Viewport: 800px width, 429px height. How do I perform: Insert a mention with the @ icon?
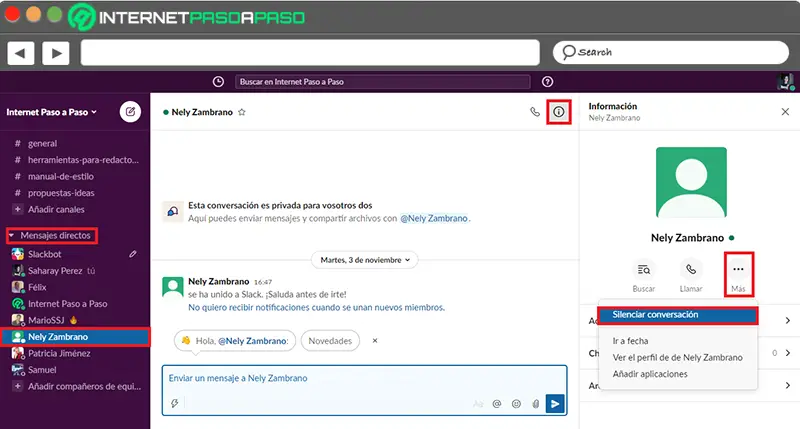(x=496, y=404)
